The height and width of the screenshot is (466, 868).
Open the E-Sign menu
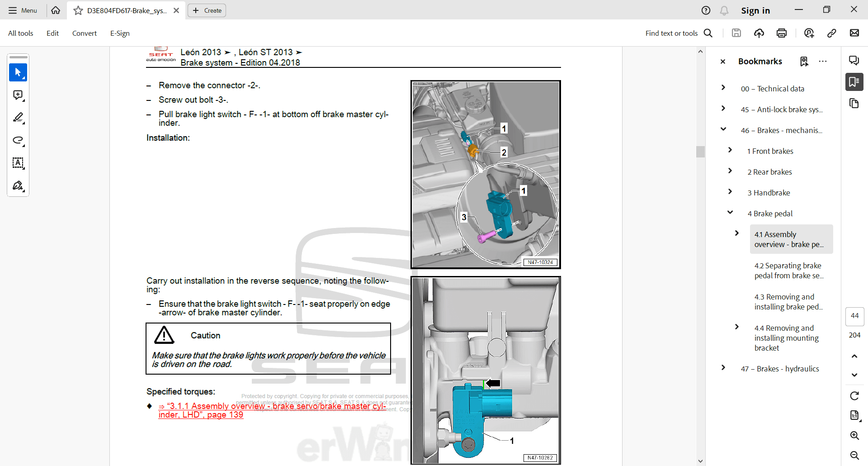pyautogui.click(x=120, y=33)
